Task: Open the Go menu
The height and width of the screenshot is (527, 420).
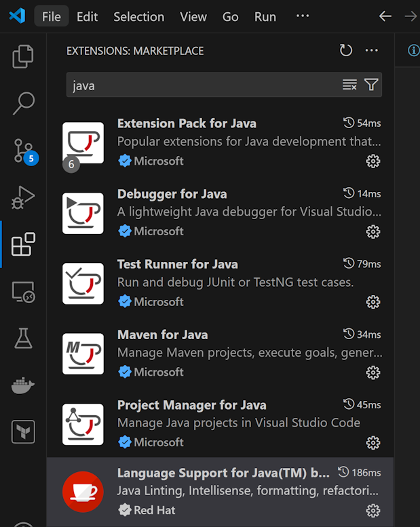Action: tap(230, 16)
